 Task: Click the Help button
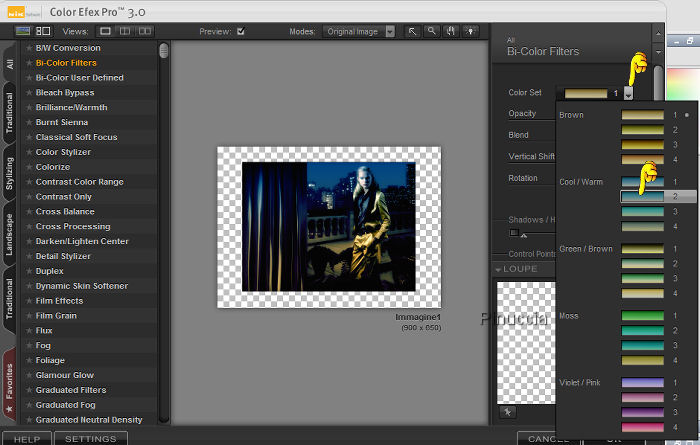(x=26, y=438)
